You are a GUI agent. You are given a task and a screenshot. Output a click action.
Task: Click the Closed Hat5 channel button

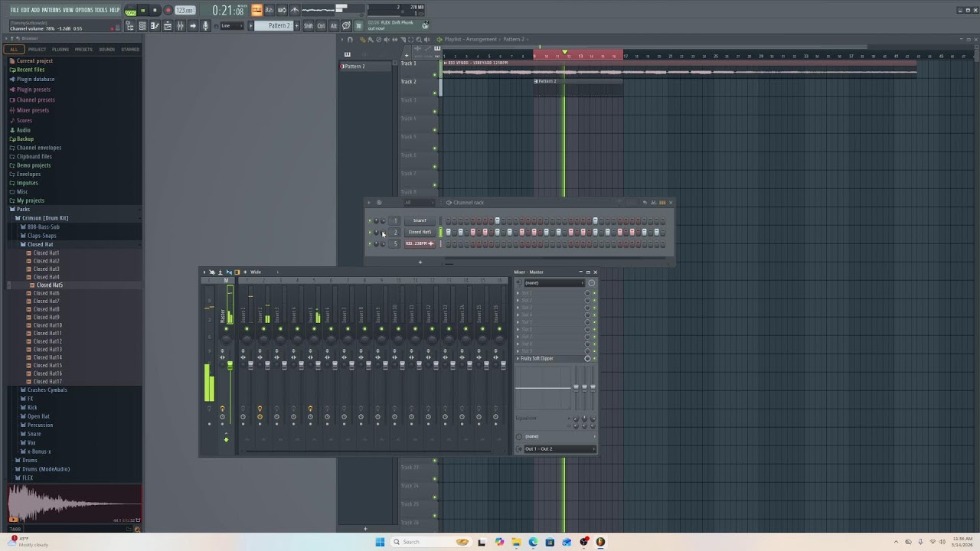click(x=420, y=232)
